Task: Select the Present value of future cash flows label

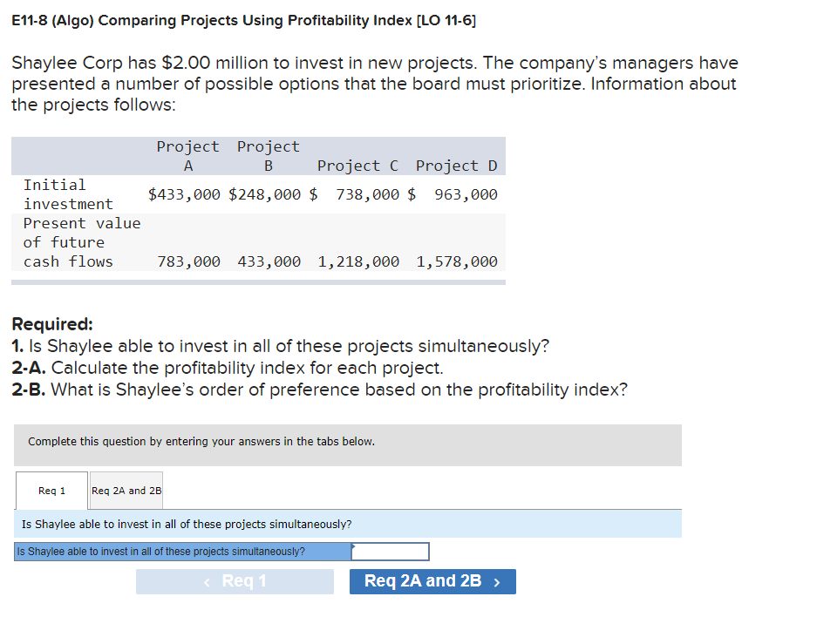Action: tap(80, 242)
